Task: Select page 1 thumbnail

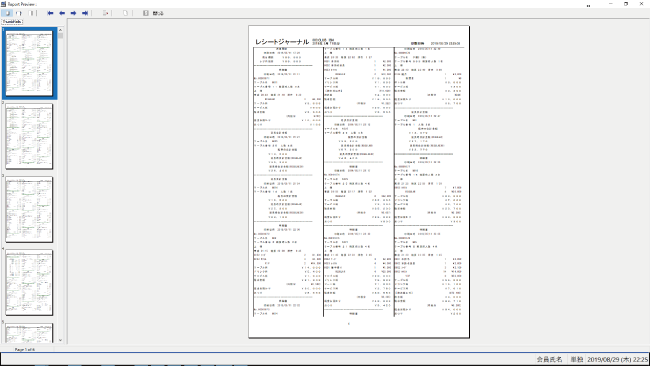Action: (29, 63)
